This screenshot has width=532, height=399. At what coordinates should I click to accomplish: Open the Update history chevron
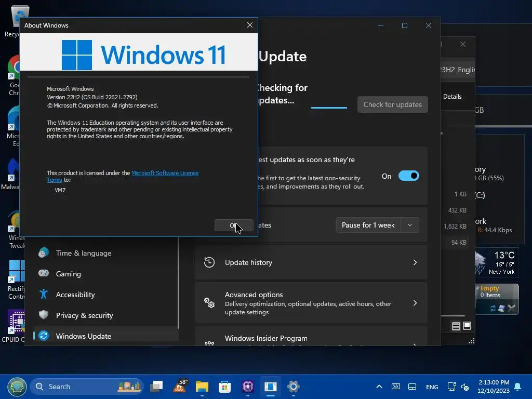pyautogui.click(x=415, y=262)
